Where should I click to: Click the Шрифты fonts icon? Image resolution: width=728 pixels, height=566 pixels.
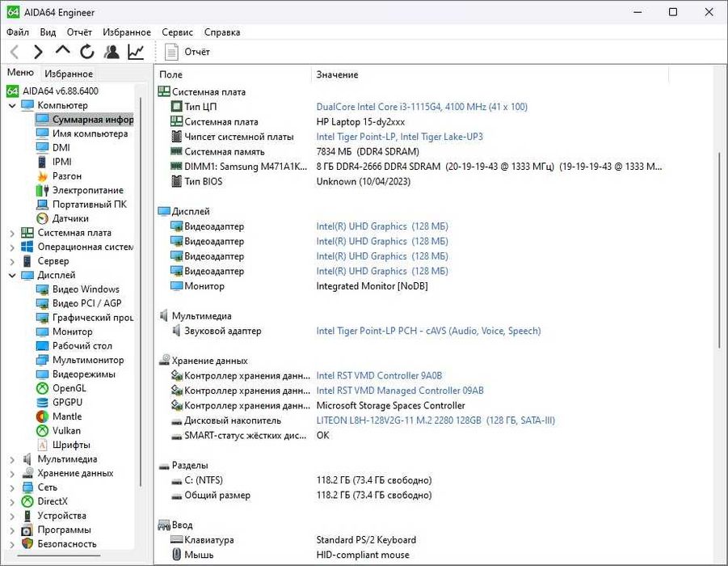(42, 446)
